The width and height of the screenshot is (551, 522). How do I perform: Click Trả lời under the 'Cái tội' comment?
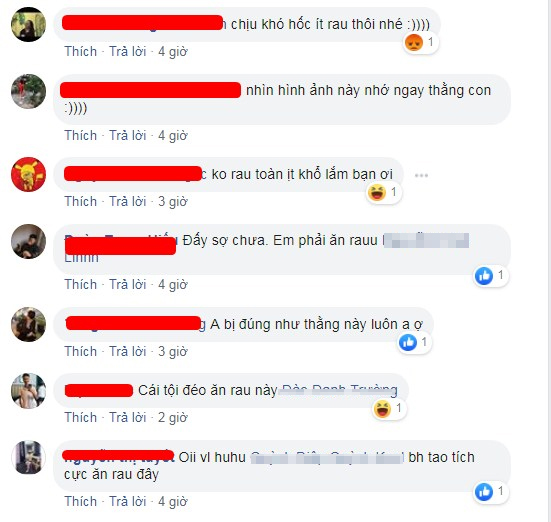[128, 418]
